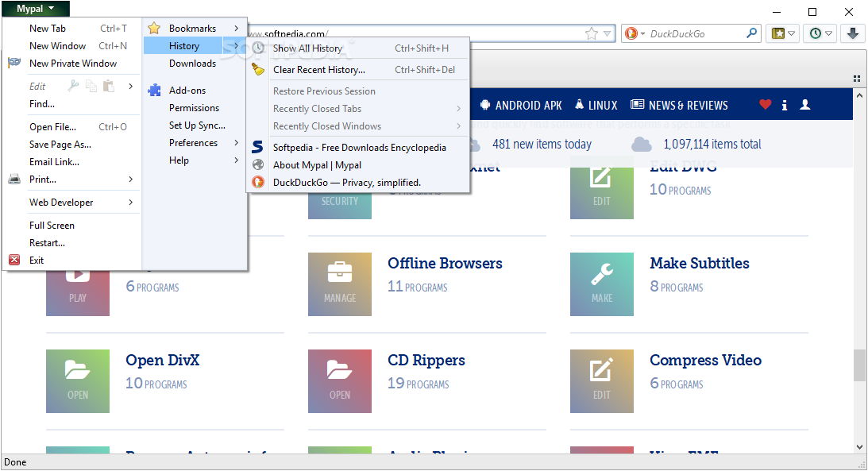Click the OPEN folder tile beside CD Rippers

coord(340,381)
